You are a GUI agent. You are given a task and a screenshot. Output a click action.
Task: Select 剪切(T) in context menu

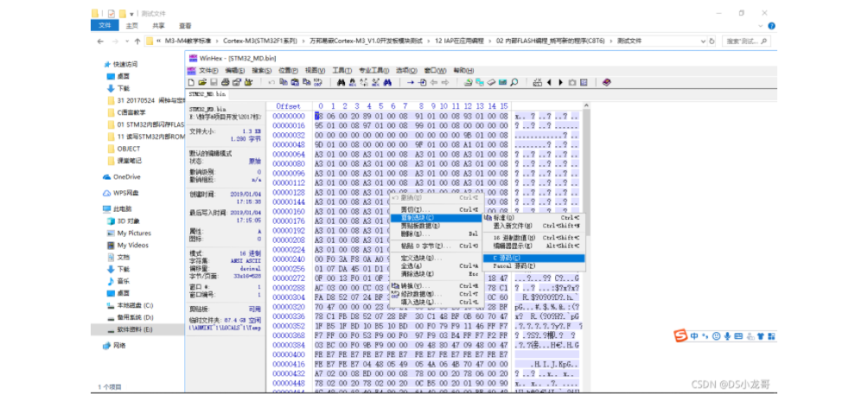pos(436,210)
